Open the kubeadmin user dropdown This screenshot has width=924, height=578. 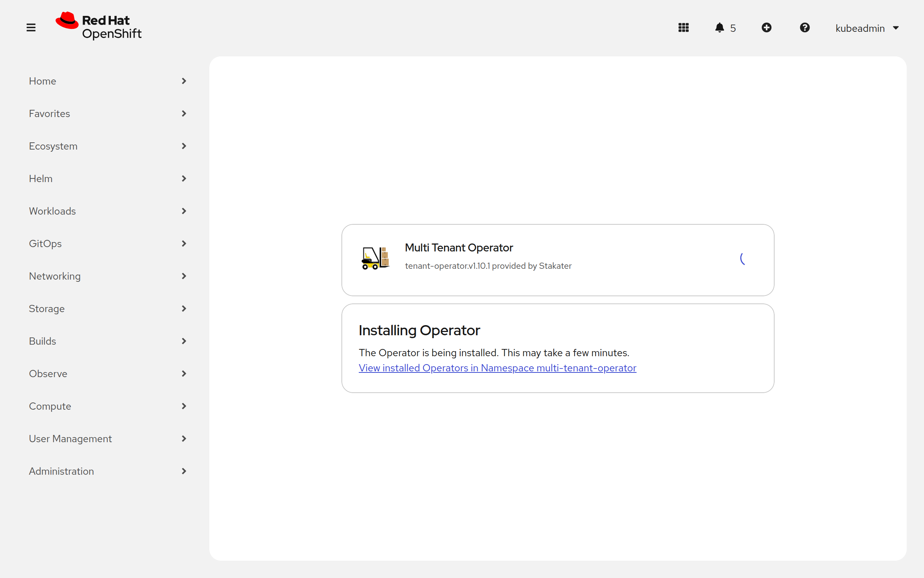(x=867, y=28)
